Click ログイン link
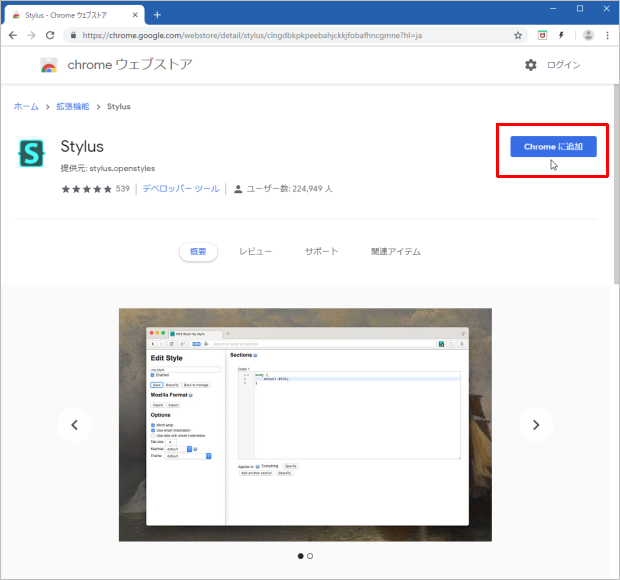The image size is (620, 580). (563, 65)
